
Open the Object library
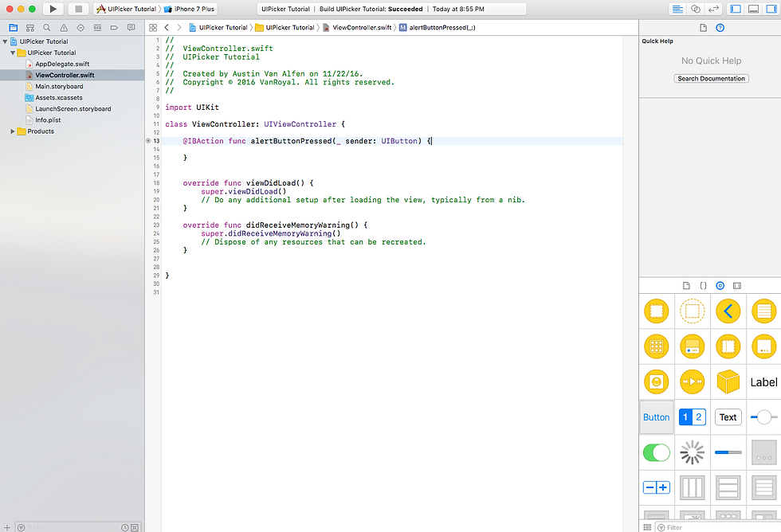click(720, 286)
